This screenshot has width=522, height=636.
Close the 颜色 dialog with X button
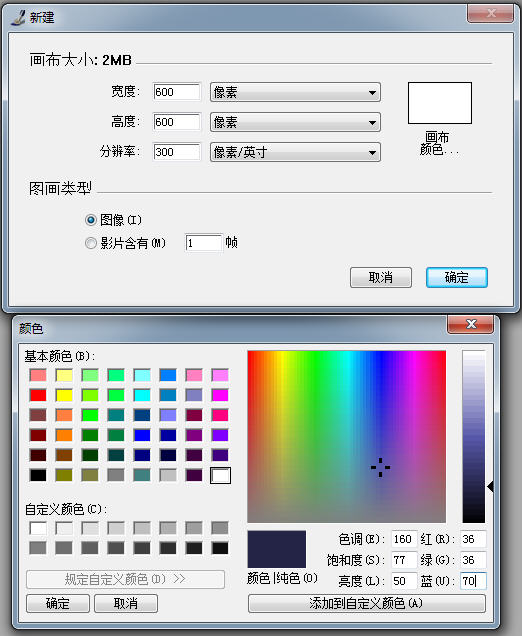470,324
